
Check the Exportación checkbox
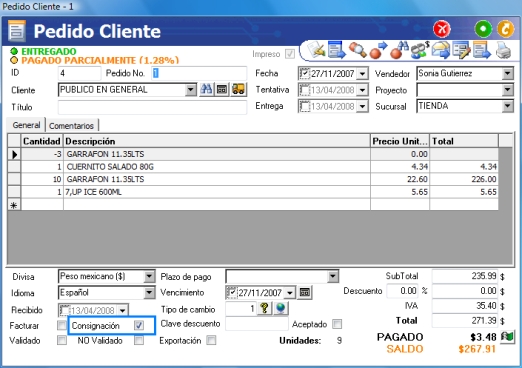pos(211,340)
